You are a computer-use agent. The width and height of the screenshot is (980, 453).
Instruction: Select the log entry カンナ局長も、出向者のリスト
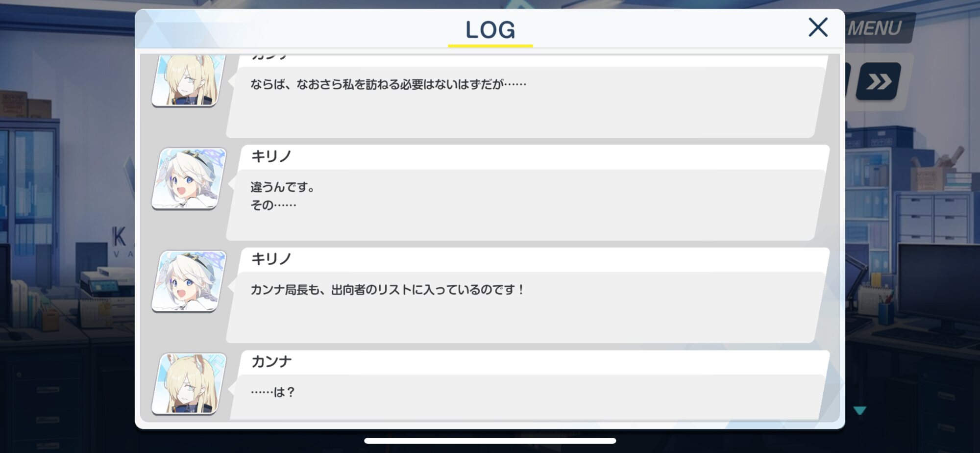point(527,295)
